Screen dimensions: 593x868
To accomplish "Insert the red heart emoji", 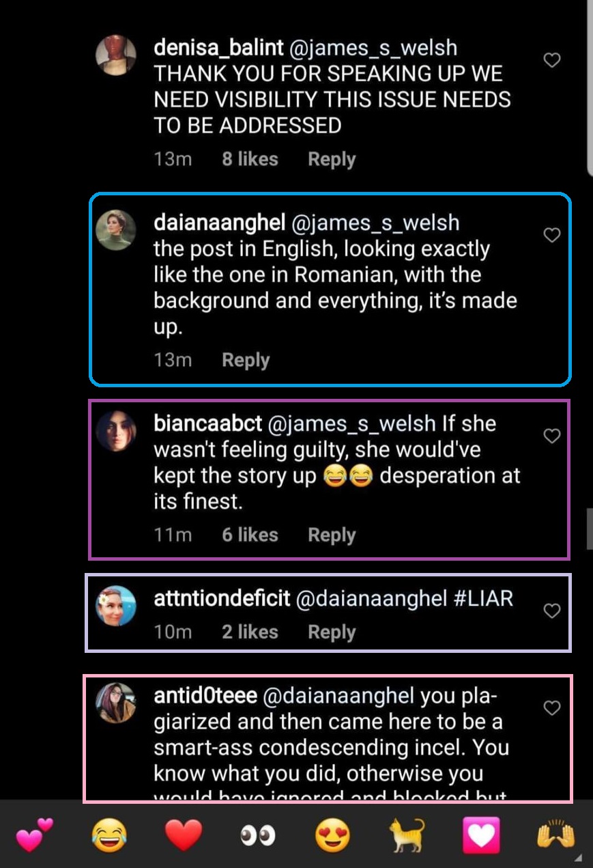I will click(x=184, y=836).
